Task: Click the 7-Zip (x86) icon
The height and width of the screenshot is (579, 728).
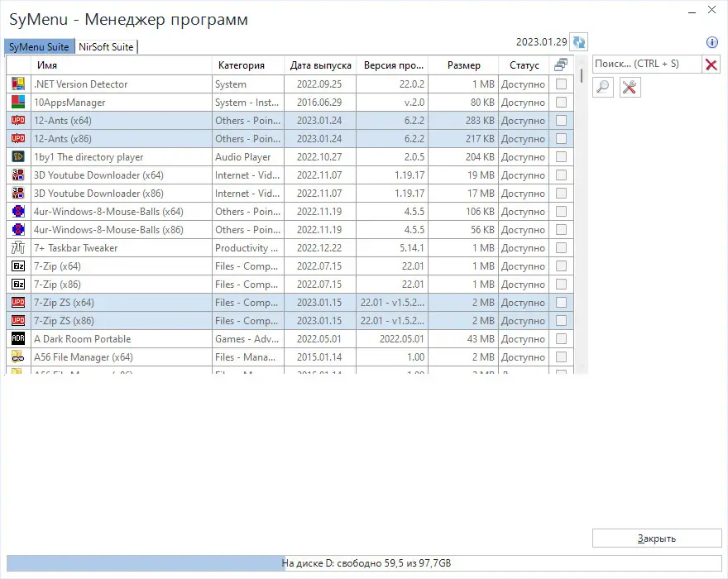Action: [18, 285]
